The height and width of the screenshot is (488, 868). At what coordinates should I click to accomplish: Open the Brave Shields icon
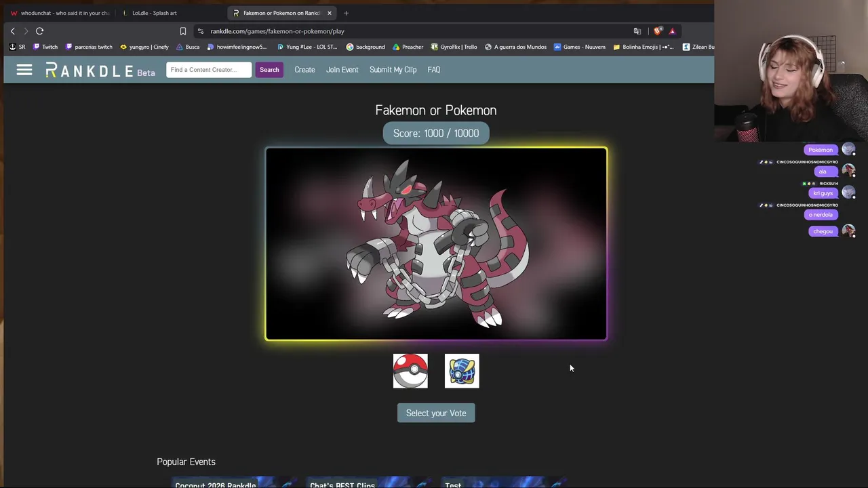pos(657,31)
